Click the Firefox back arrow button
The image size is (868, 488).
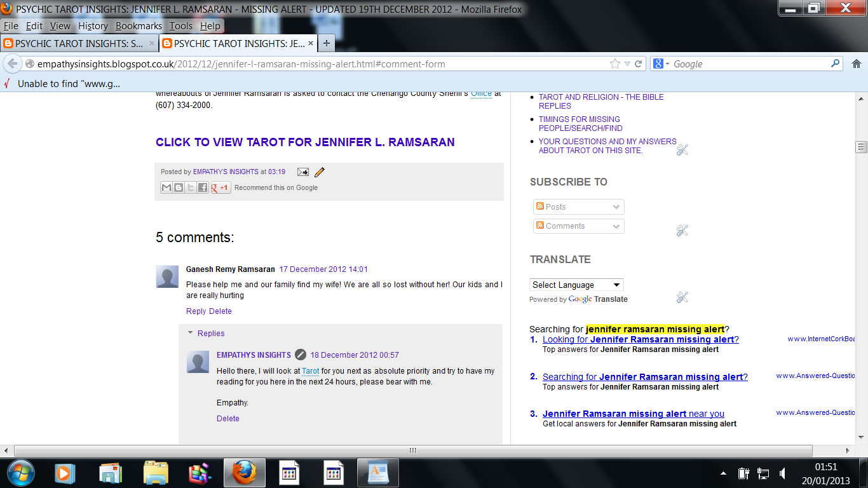tap(12, 64)
